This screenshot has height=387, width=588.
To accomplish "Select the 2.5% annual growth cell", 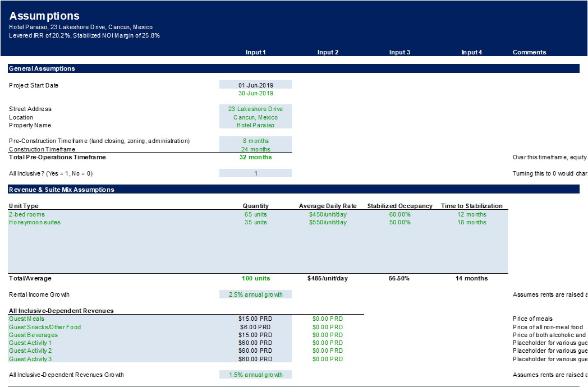I will tap(255, 294).
